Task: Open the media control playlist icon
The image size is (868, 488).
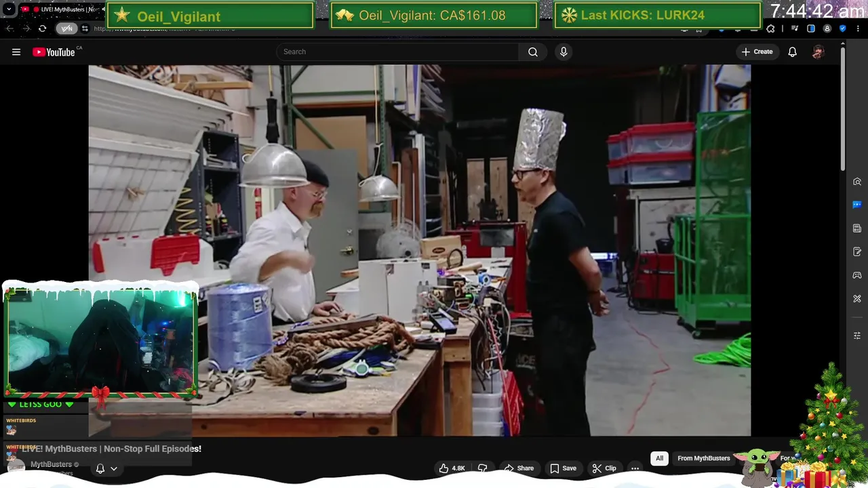Action: [x=795, y=28]
